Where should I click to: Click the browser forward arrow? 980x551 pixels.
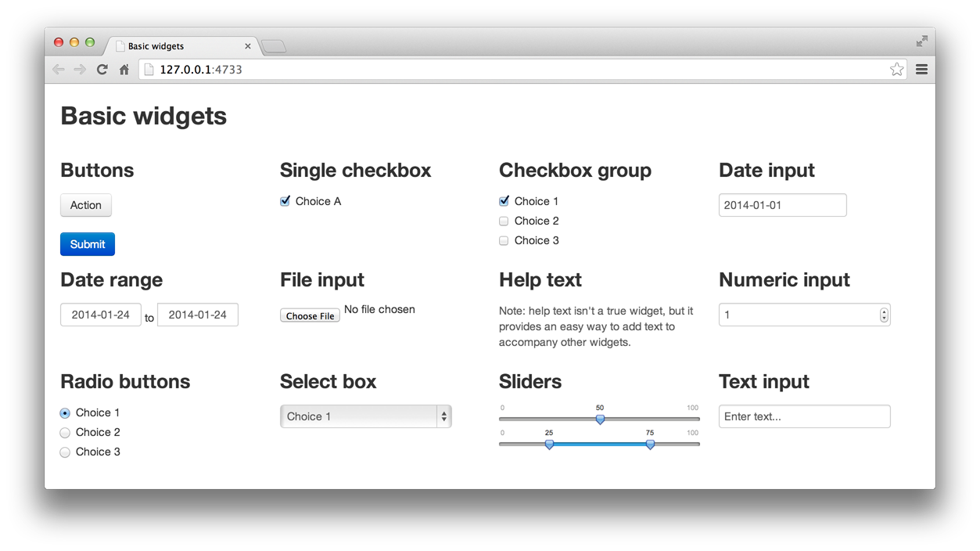click(80, 70)
